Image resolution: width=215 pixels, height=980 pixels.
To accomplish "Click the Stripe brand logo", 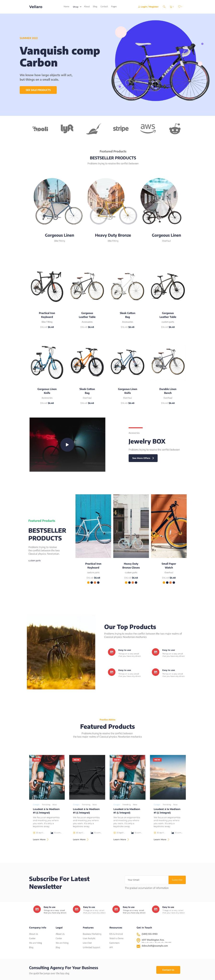I will click(121, 128).
